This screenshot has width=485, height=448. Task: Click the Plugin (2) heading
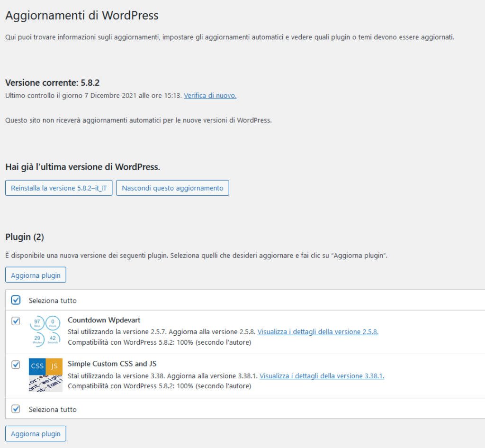(25, 237)
